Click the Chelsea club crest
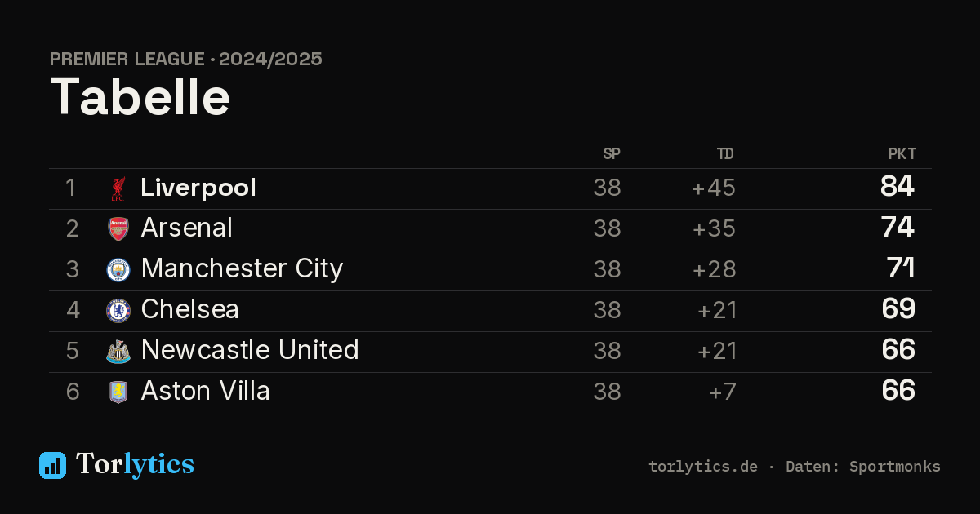This screenshot has height=514, width=980. pyautogui.click(x=118, y=311)
